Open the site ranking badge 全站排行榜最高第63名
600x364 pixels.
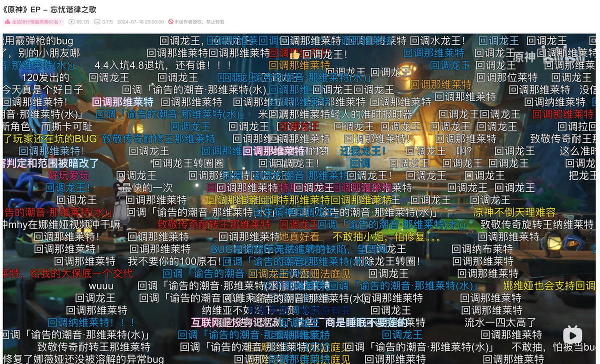click(x=34, y=22)
